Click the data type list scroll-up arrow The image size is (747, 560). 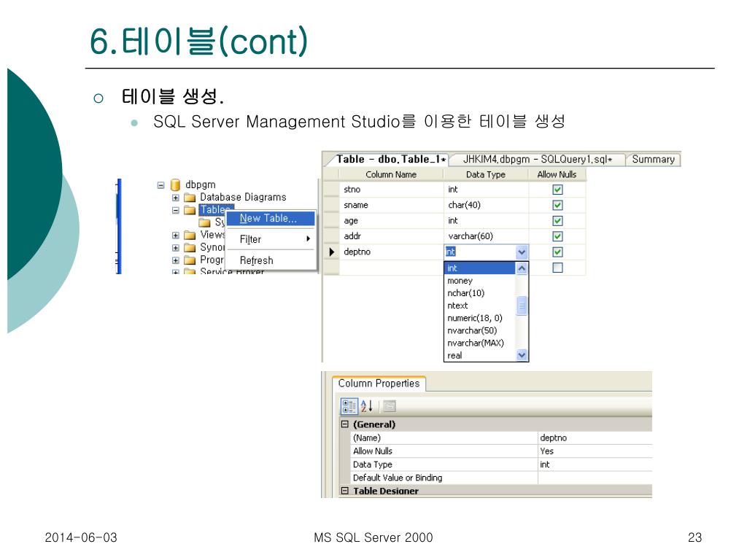pos(522,268)
